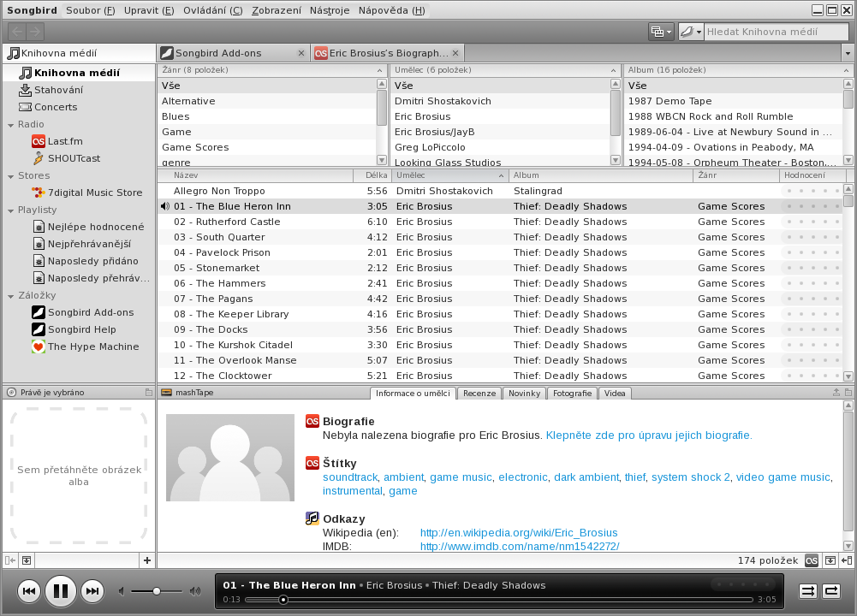The height and width of the screenshot is (616, 857).
Task: Switch to the Recenze tab
Action: [479, 394]
